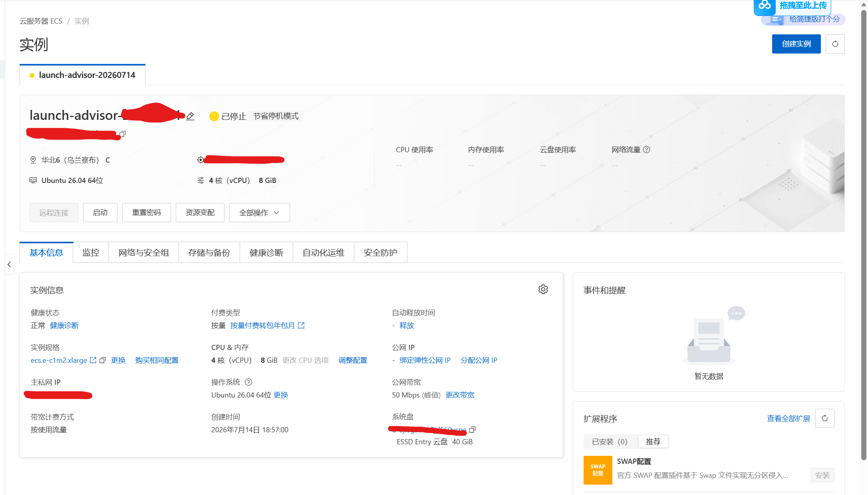Viewport: 868px width, 495px height.
Task: Click the help icon beside 网络流量
Action: click(647, 149)
